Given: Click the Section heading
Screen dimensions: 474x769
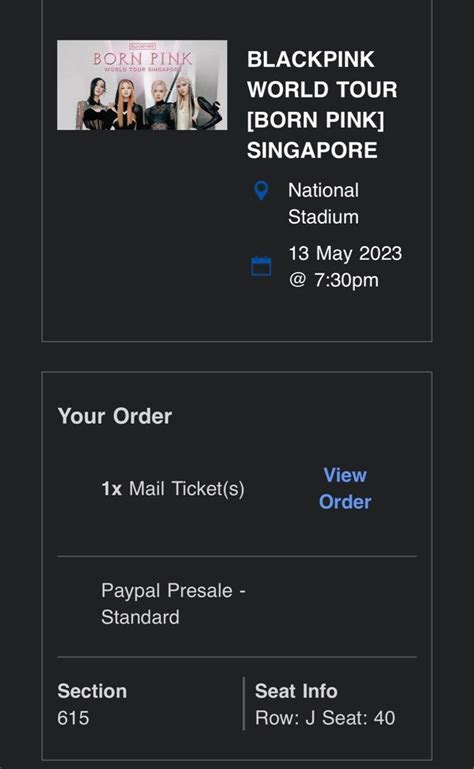Looking at the screenshot, I should tap(92, 691).
